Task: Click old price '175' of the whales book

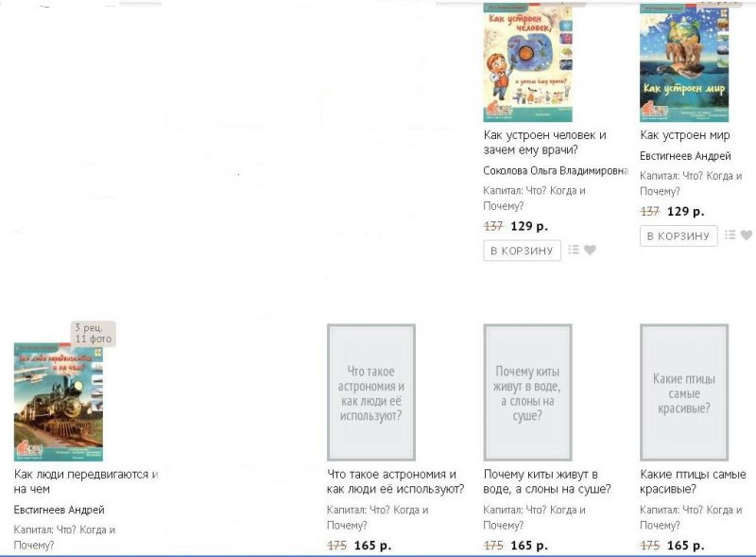Action: (493, 546)
